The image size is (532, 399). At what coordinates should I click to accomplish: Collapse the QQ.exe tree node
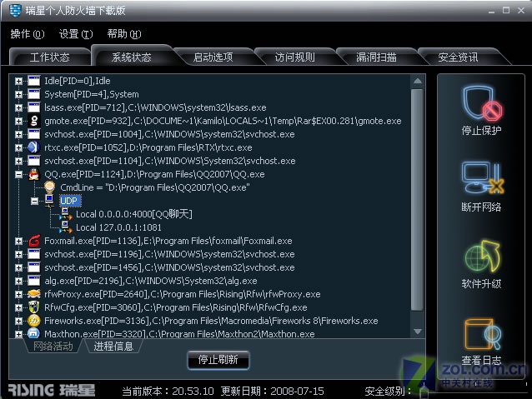[x=18, y=174]
